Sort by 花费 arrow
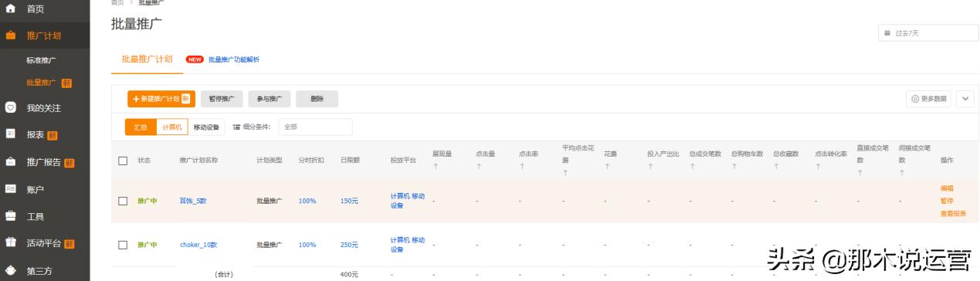This screenshot has width=980, height=281. pos(607,166)
